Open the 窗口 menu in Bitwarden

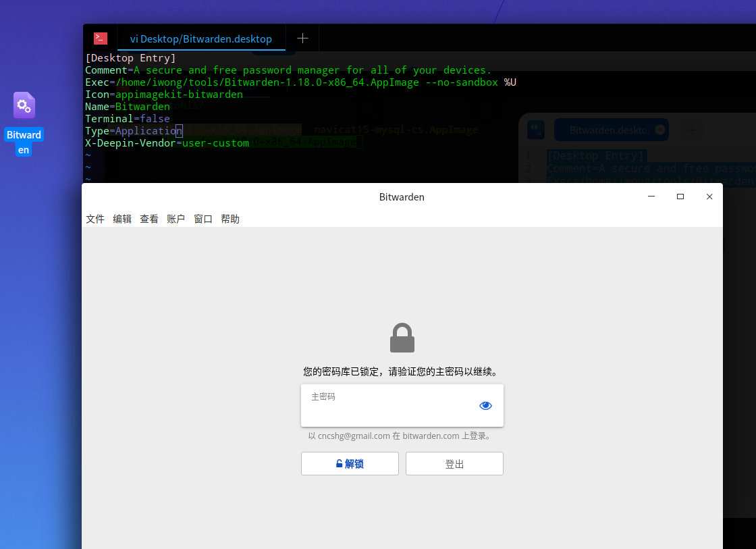(203, 219)
